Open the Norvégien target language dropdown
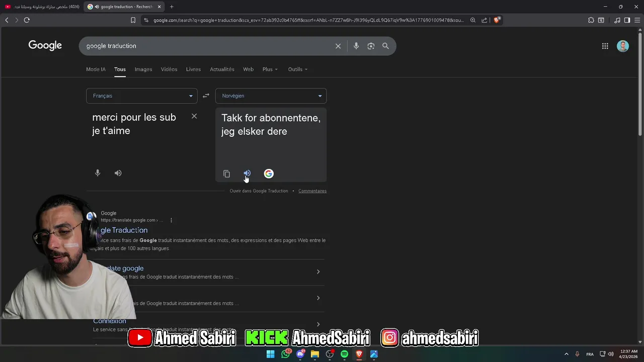This screenshot has height=362, width=644. point(271,96)
